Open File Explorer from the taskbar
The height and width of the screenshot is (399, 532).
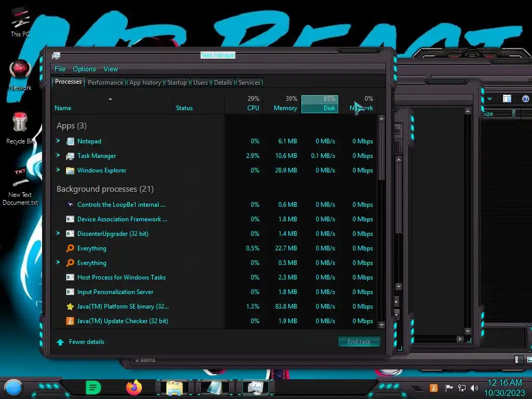[x=175, y=388]
